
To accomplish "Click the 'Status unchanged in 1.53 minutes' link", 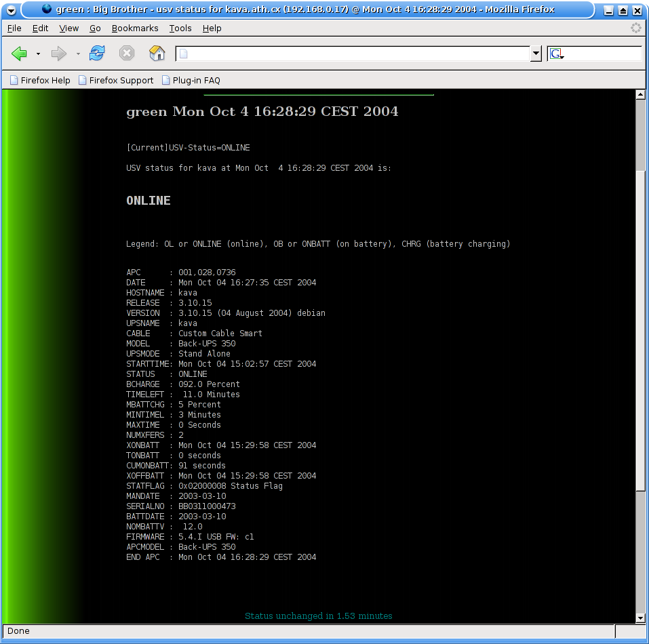I will coord(318,616).
